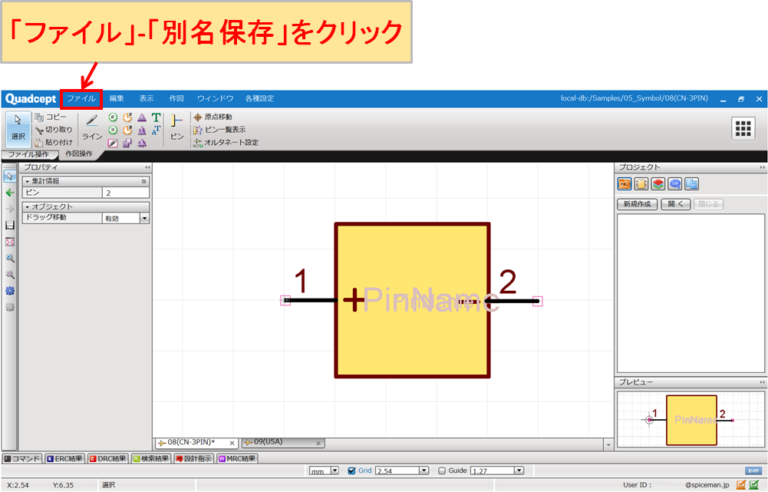The height and width of the screenshot is (492, 768).
Task: Click the green back arrow in sidebar
Action: tap(10, 192)
